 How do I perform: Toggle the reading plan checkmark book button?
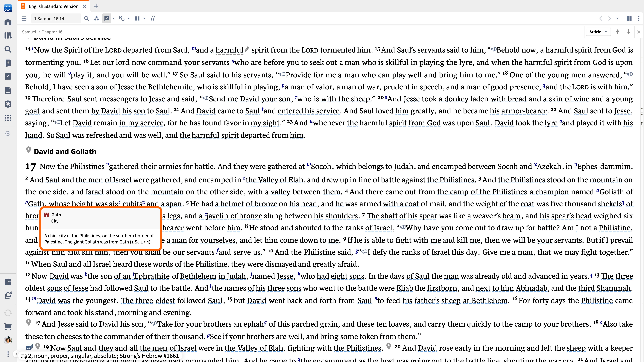coord(107,19)
